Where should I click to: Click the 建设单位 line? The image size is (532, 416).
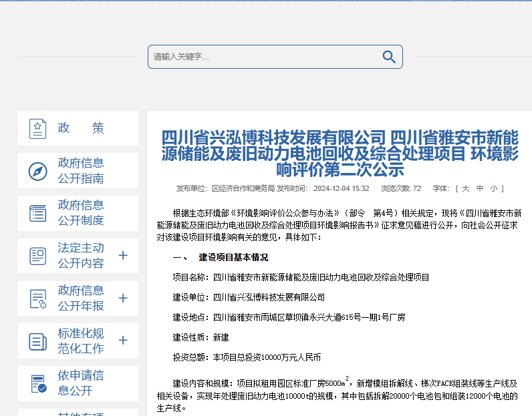(x=249, y=297)
